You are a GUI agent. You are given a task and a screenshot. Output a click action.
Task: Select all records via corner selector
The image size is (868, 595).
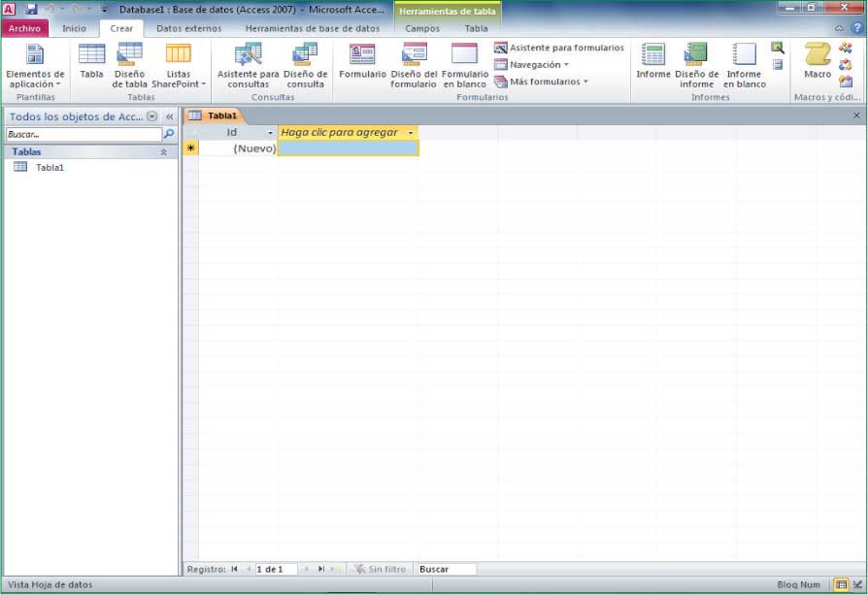191,132
